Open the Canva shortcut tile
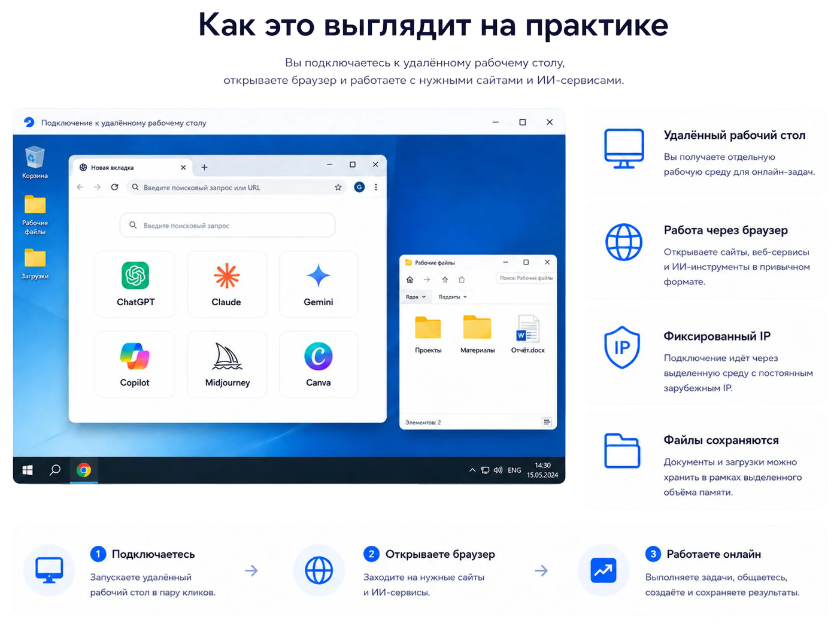Viewport: 840px width, 629px height. [319, 364]
